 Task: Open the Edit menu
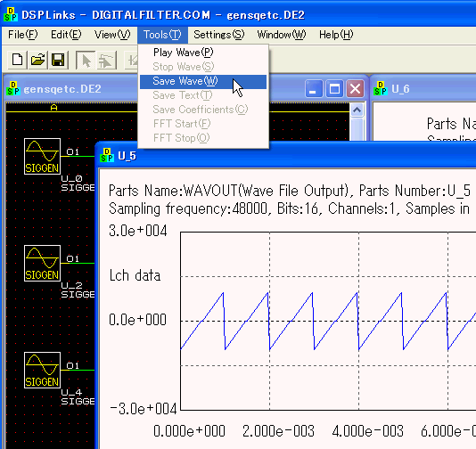[66, 35]
